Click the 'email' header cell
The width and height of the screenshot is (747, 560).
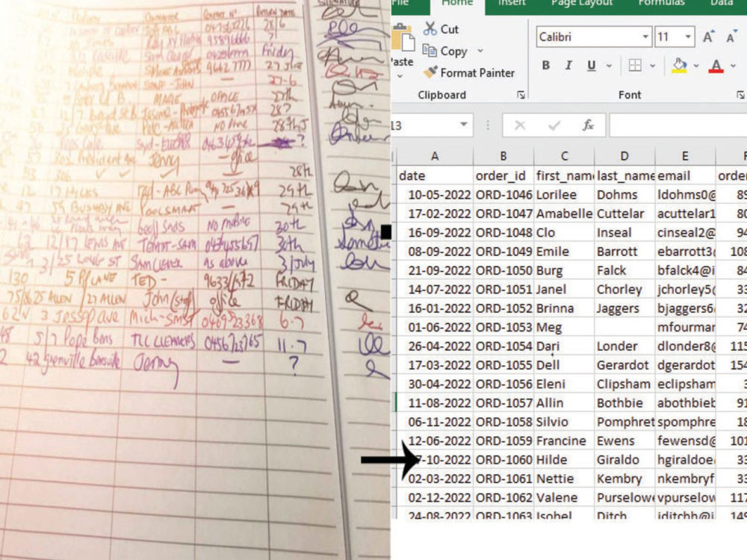coord(685,175)
